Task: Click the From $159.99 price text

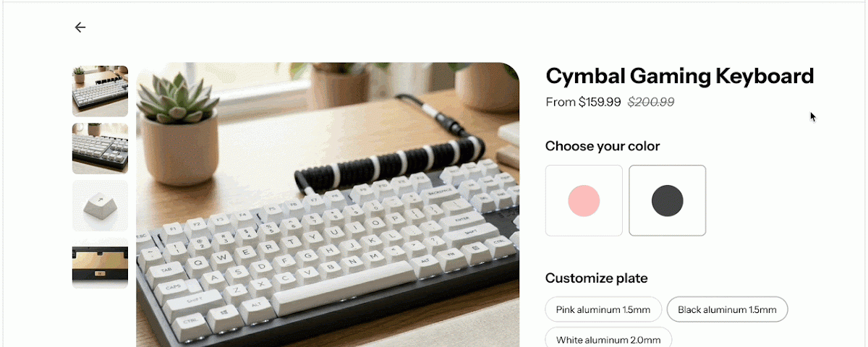Action: pos(583,102)
